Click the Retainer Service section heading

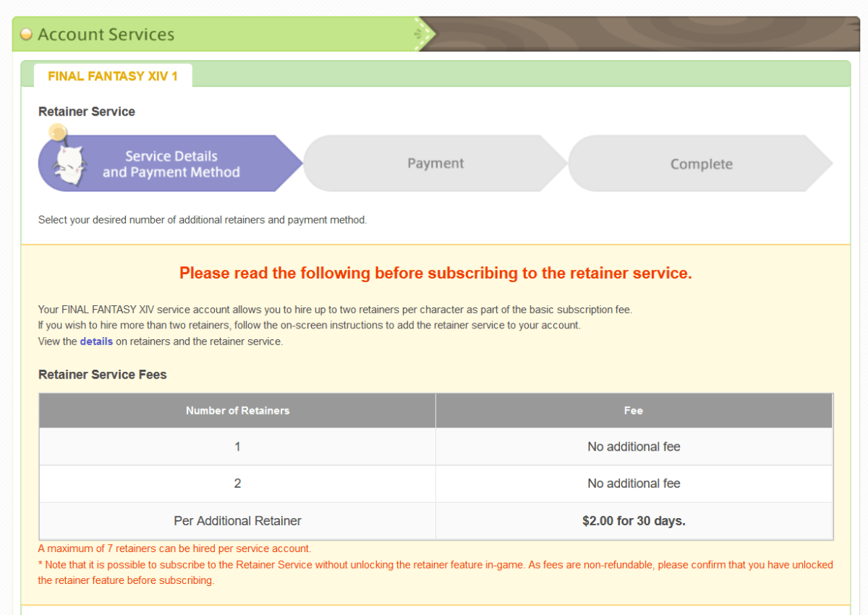coord(86,111)
